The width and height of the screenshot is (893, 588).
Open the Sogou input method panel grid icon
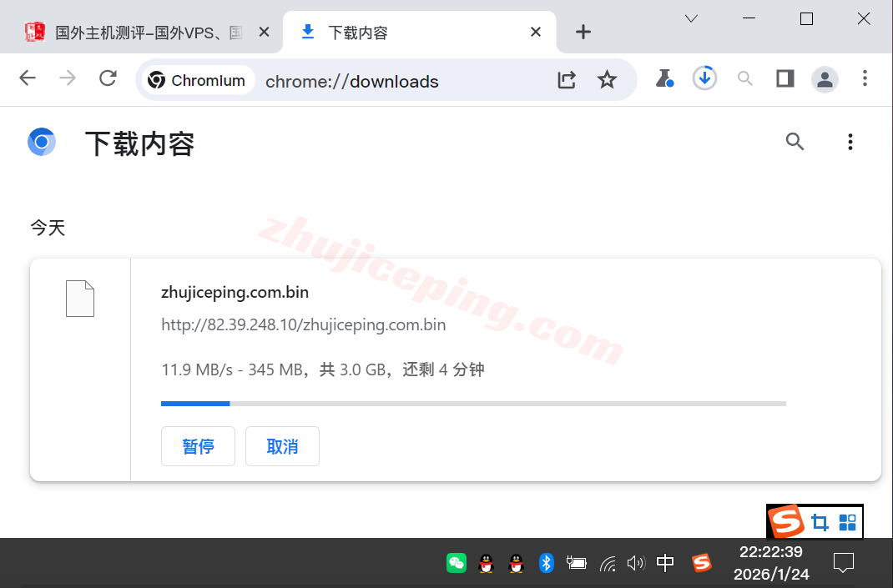coord(846,521)
